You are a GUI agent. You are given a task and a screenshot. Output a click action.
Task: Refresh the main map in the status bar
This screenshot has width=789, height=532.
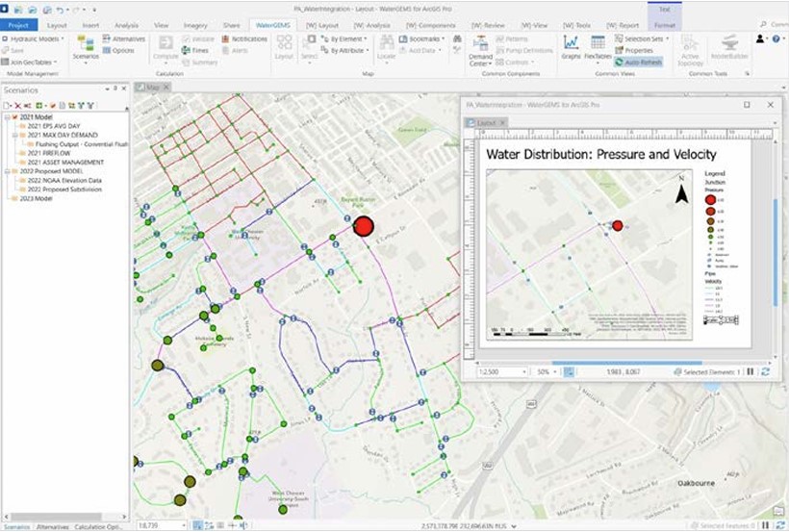(x=780, y=525)
